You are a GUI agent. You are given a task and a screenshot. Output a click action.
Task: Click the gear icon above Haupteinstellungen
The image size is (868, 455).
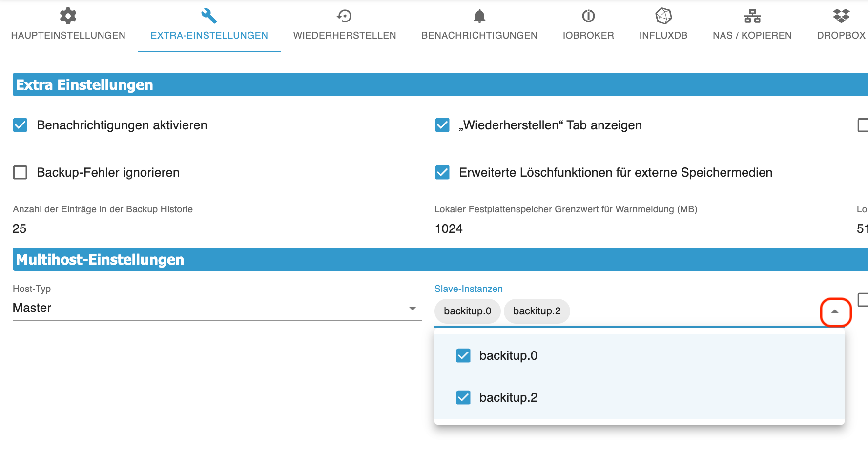68,16
